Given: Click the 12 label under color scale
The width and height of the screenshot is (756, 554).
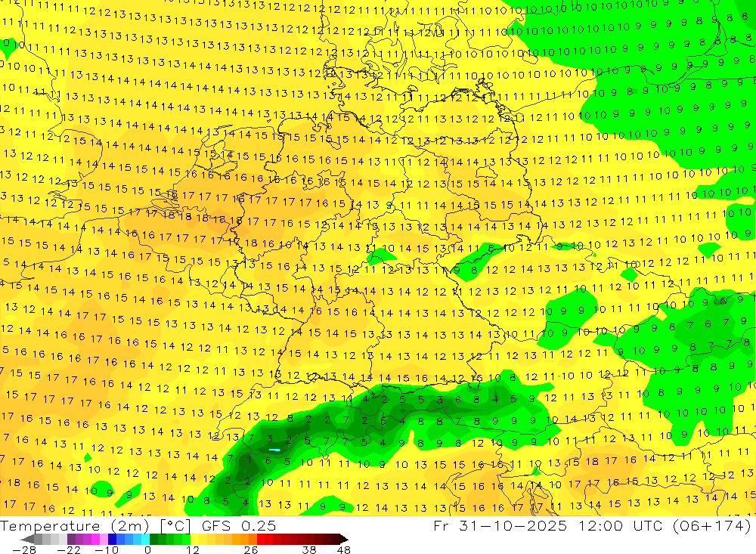Looking at the screenshot, I should click(x=192, y=550).
